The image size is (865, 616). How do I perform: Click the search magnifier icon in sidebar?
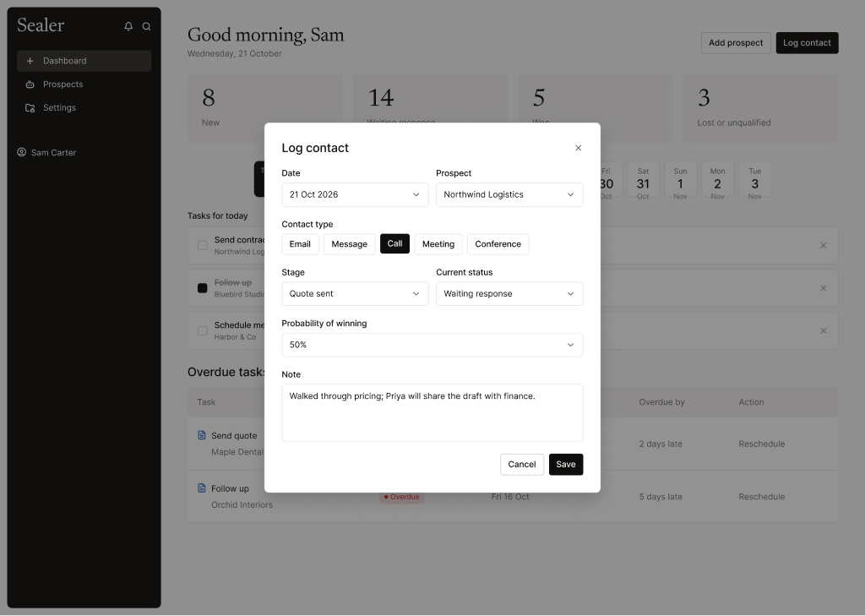(x=147, y=26)
